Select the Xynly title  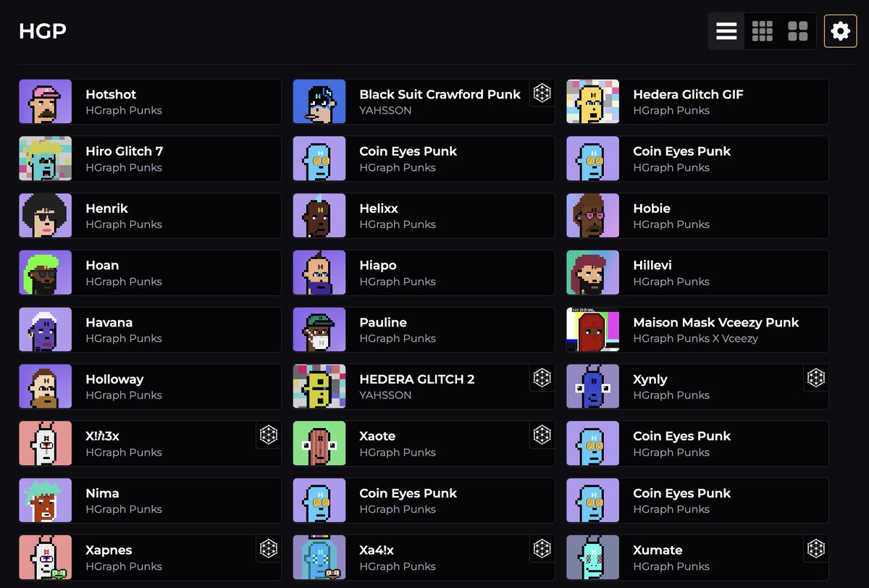tap(650, 379)
